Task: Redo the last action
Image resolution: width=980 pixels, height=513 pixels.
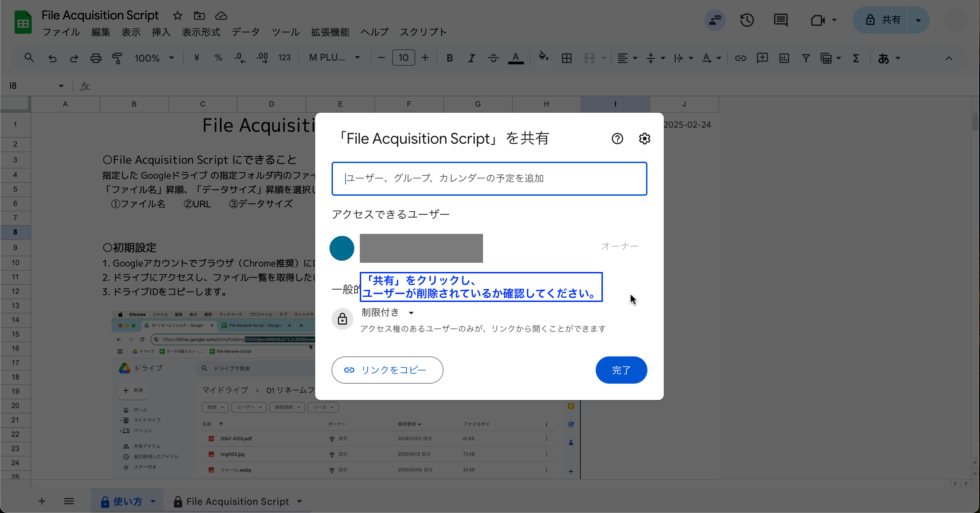Action: (74, 58)
